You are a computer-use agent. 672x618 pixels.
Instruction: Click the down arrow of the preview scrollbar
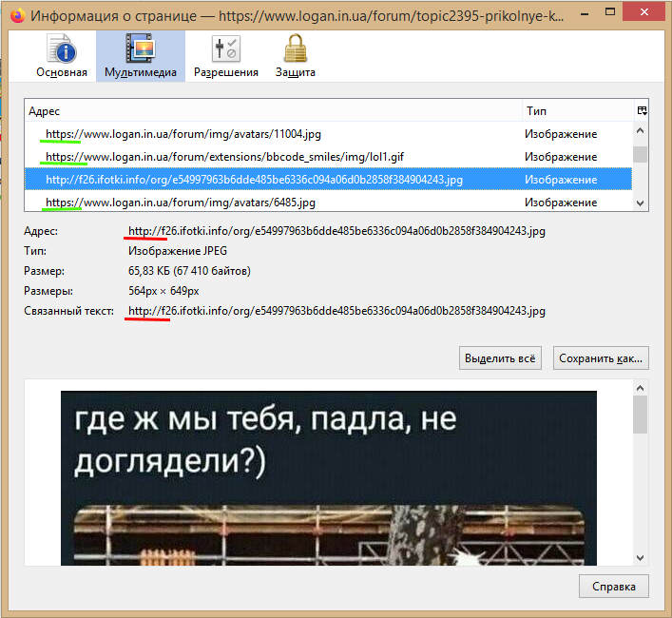pos(641,557)
